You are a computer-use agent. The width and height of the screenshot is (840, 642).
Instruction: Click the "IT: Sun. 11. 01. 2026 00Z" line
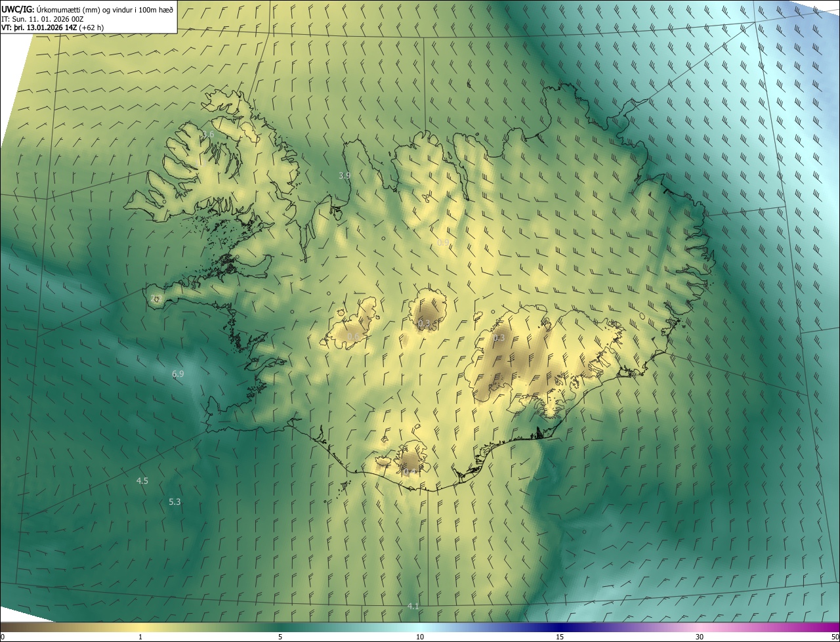[x=43, y=19]
